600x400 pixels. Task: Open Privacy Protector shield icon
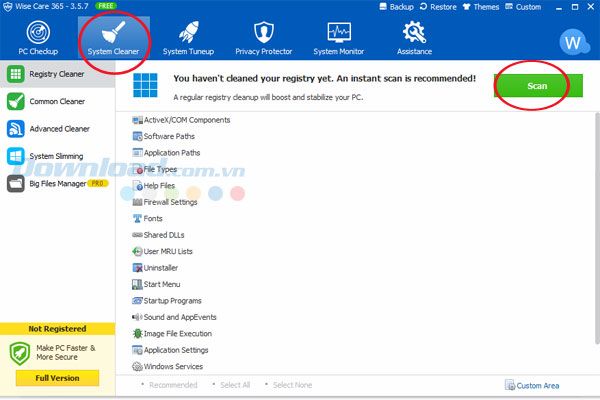point(264,32)
